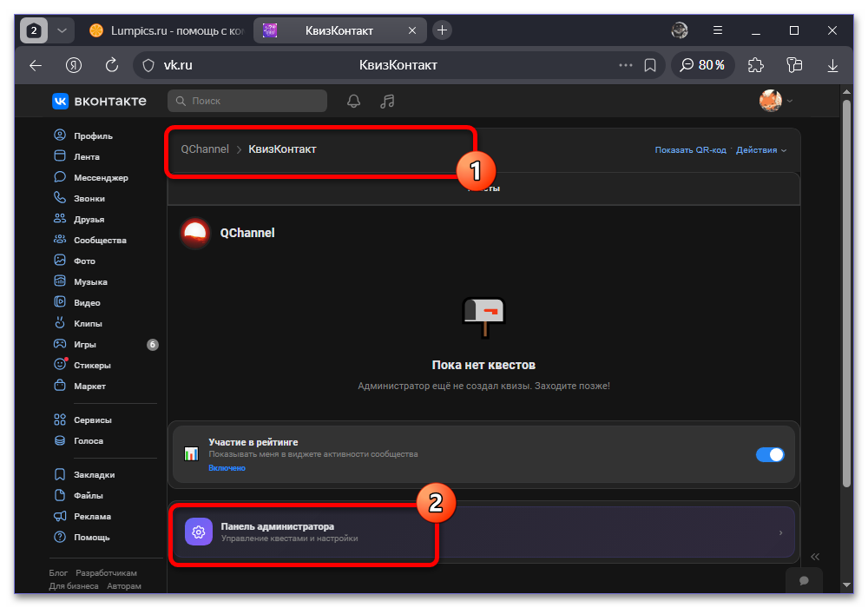This screenshot has width=868, height=608.
Task: Open the chat bubble icon at bottom right
Action: 804,580
